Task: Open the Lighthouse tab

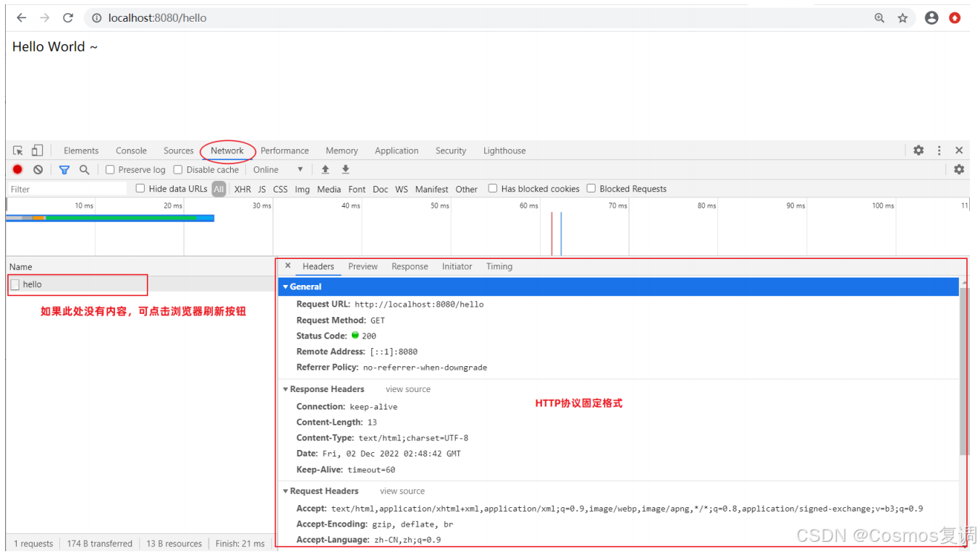Action: coord(504,150)
